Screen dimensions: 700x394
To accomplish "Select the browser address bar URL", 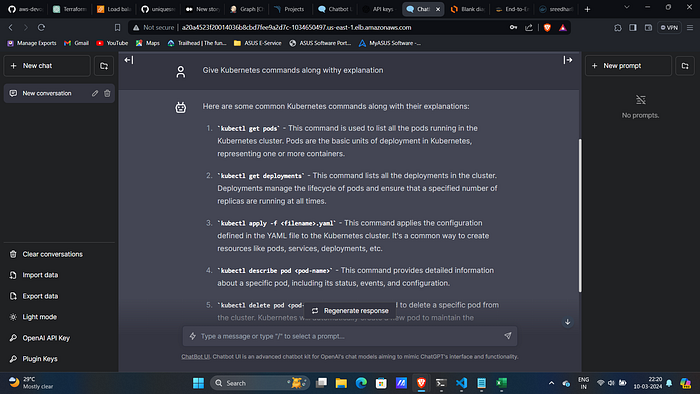I will (x=296, y=28).
